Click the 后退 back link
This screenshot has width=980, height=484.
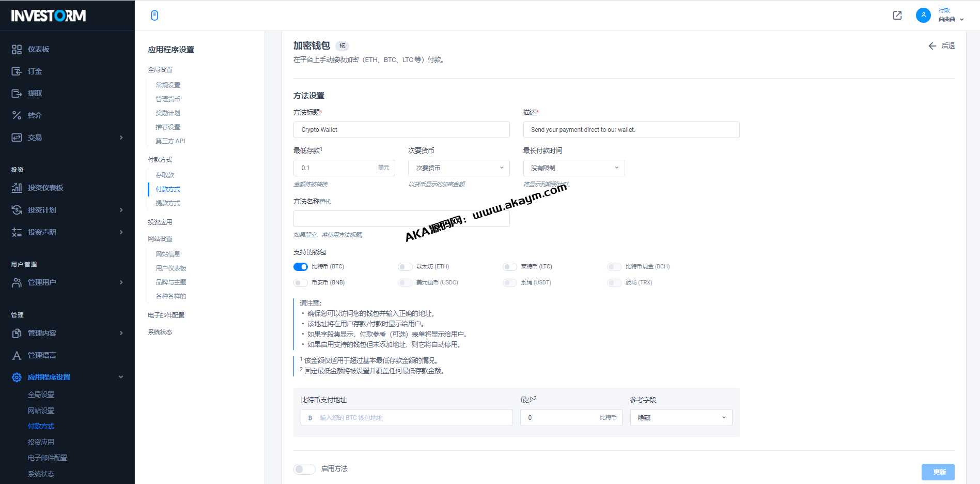click(x=942, y=46)
